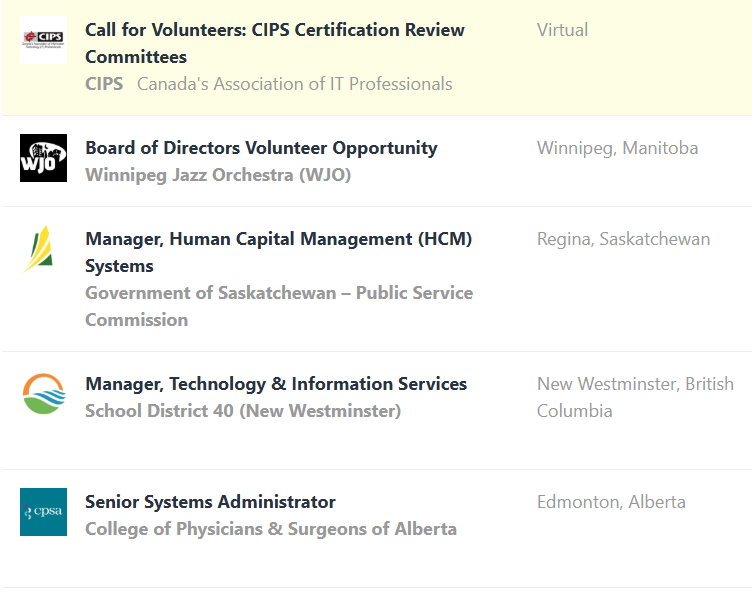Click the Winnipeg, Manitoba location
Viewport: 752px width, 600px height.
click(617, 148)
